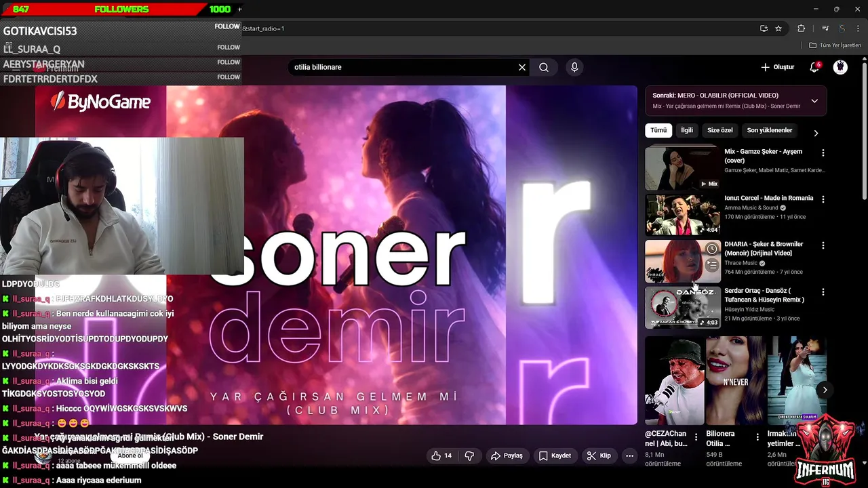Dislike the video with thumbs down
868x488 pixels.
click(x=469, y=455)
